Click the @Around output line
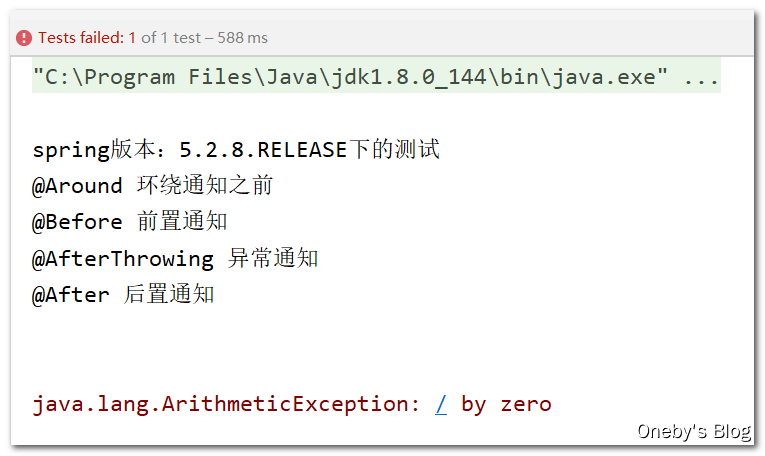The height and width of the screenshot is (456, 765). (x=153, y=185)
